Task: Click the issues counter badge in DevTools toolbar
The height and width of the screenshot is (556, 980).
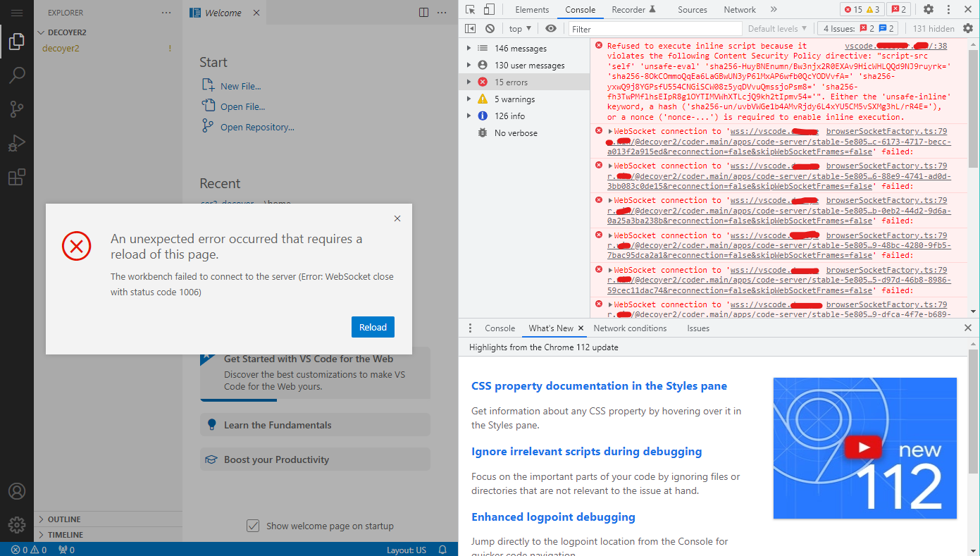Action: (x=897, y=9)
